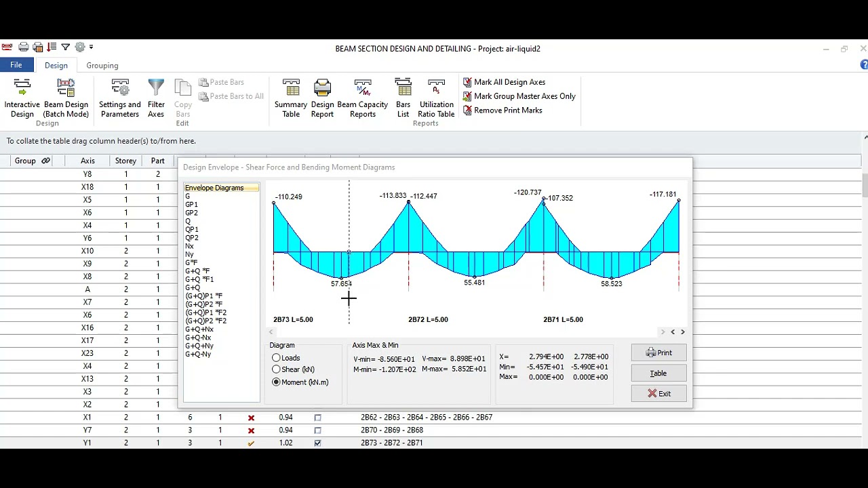Image resolution: width=868 pixels, height=488 pixels.
Task: Select G+Q combination in list
Action: [193, 288]
